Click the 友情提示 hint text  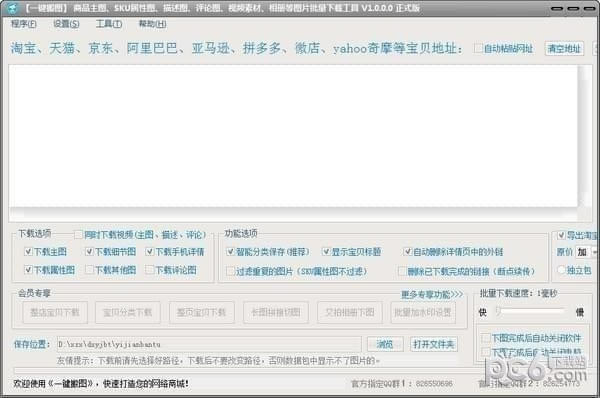click(x=218, y=360)
